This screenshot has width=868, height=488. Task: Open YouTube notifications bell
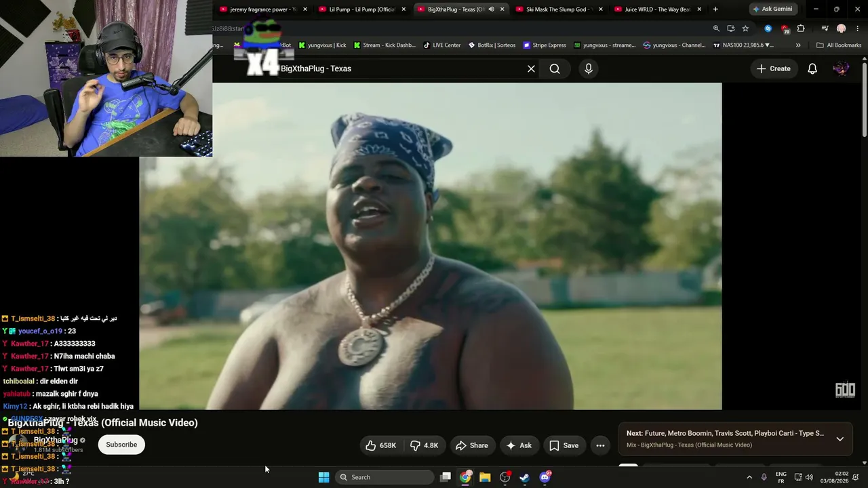[x=812, y=68]
